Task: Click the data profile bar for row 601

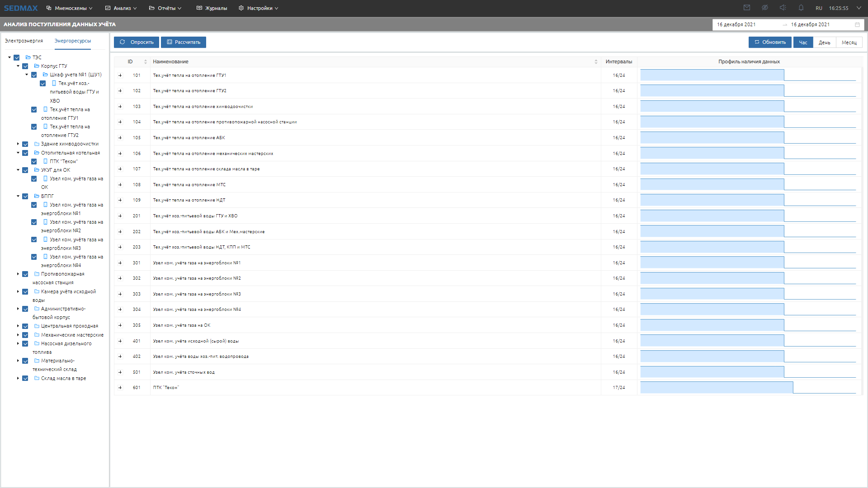Action: coord(717,388)
